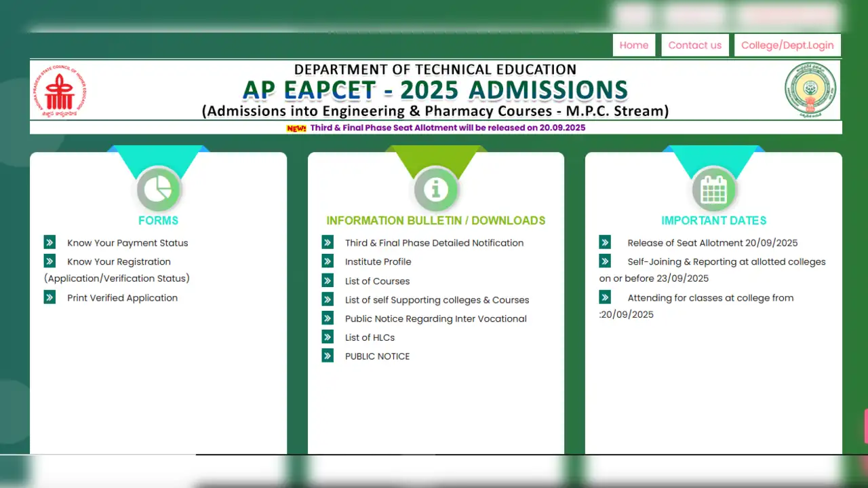Viewport: 868px width, 488px height.
Task: Open Print Verified Application
Action: (x=122, y=298)
